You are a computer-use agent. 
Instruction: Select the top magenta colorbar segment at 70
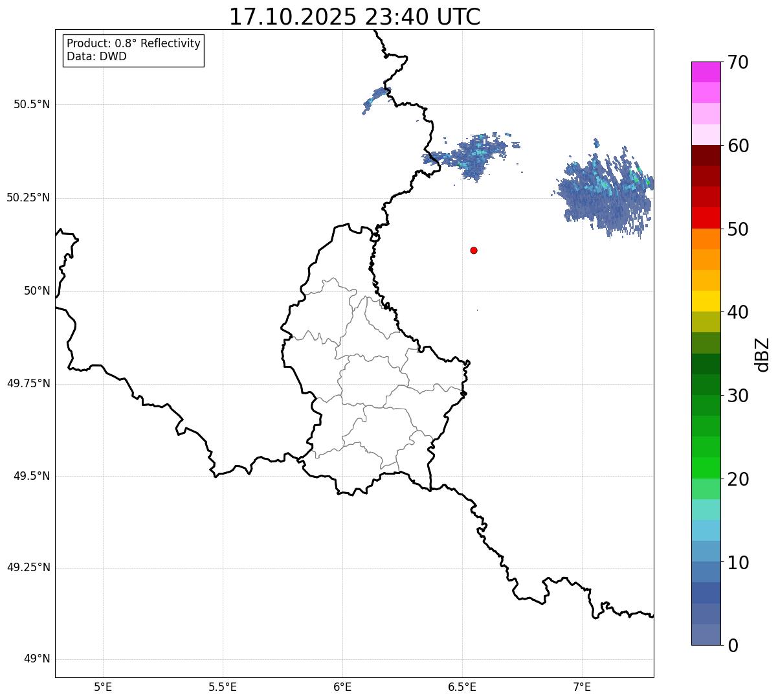tap(706, 72)
